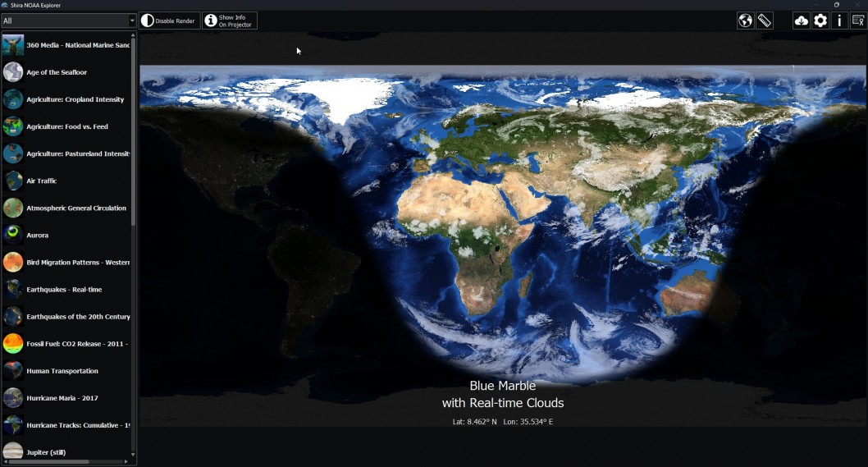Click the Human Transportation list item
The image size is (868, 467).
[62, 371]
